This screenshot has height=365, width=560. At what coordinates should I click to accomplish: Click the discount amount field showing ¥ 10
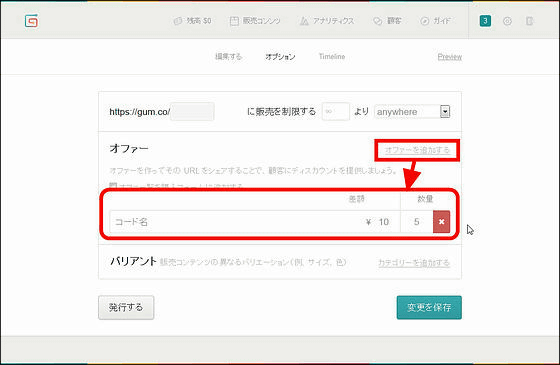click(378, 222)
